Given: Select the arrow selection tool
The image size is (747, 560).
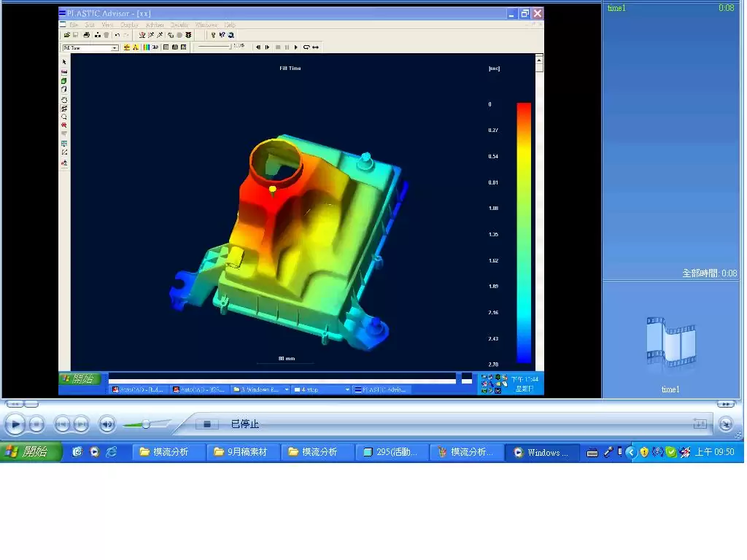Looking at the screenshot, I should pos(64,62).
